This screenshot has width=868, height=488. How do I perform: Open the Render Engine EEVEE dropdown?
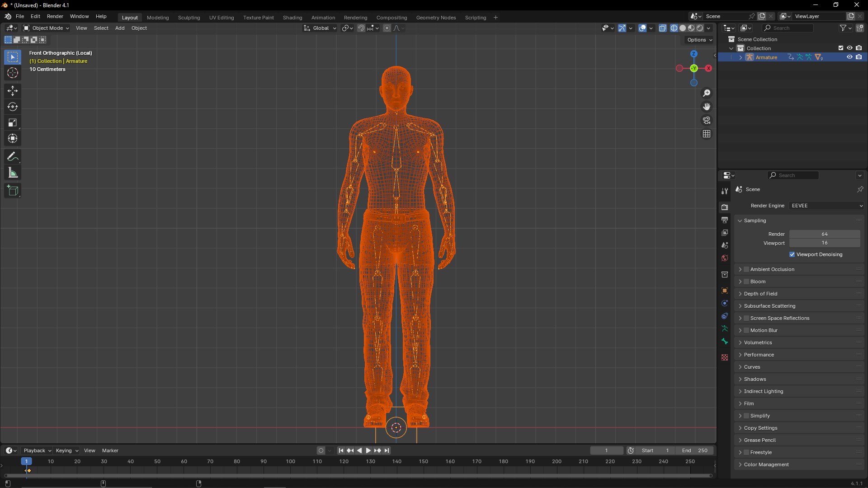(827, 206)
